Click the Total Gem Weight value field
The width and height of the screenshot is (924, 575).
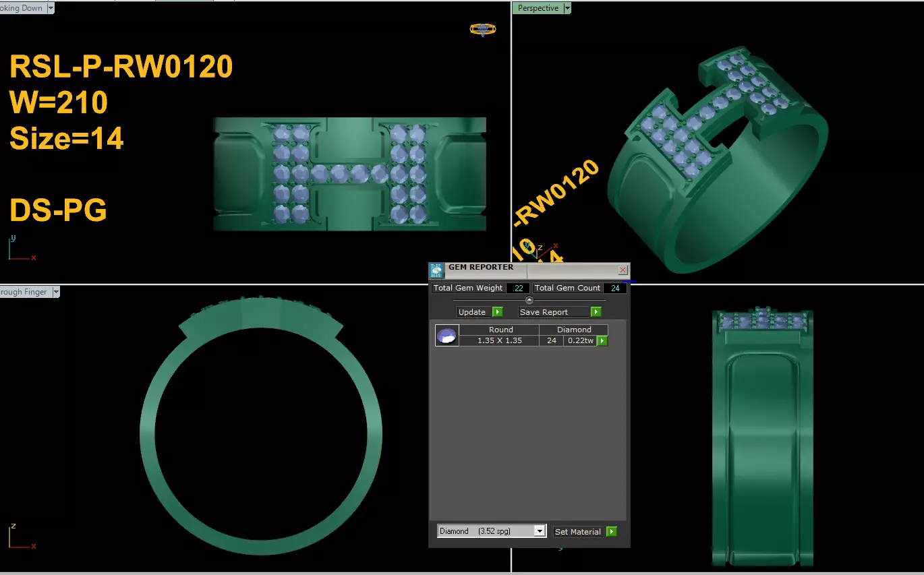pyautogui.click(x=518, y=288)
